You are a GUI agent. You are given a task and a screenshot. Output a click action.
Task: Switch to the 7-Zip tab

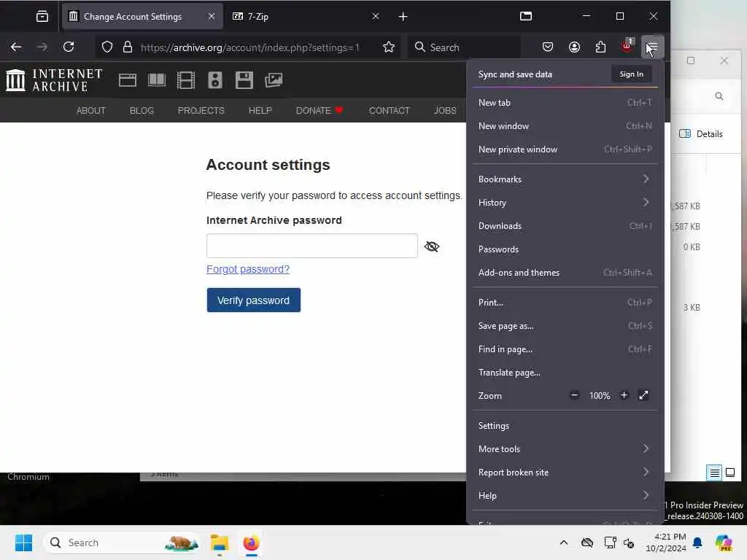tap(305, 17)
